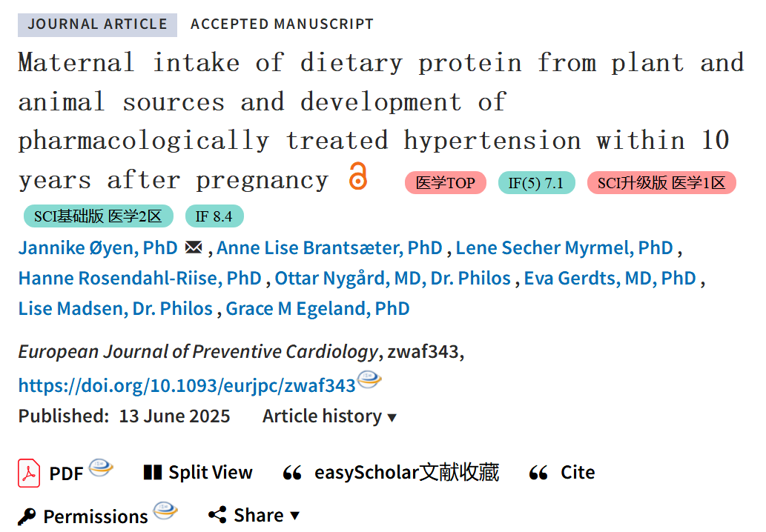Expand the Article history dropdown
This screenshot has height=532, width=766.
pyautogui.click(x=329, y=416)
